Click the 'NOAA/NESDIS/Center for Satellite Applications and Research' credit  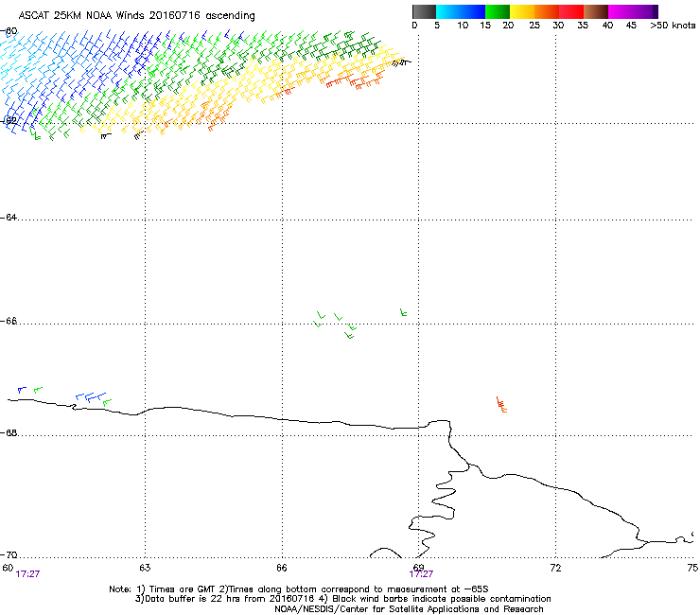tap(409, 609)
